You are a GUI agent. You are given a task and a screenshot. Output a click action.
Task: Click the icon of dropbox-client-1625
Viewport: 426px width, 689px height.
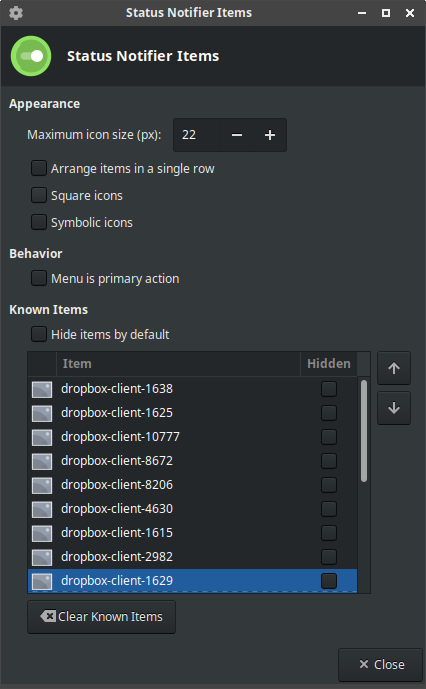[42, 413]
